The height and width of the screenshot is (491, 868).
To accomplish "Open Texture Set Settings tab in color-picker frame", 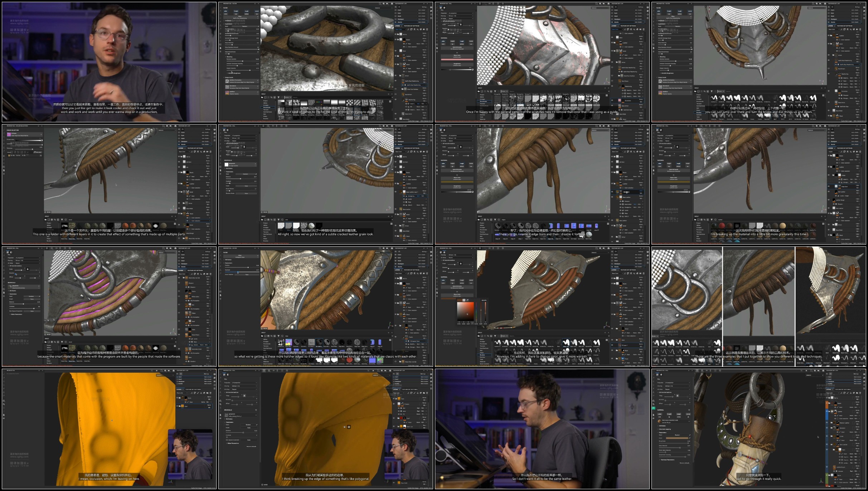I will 628,270.
